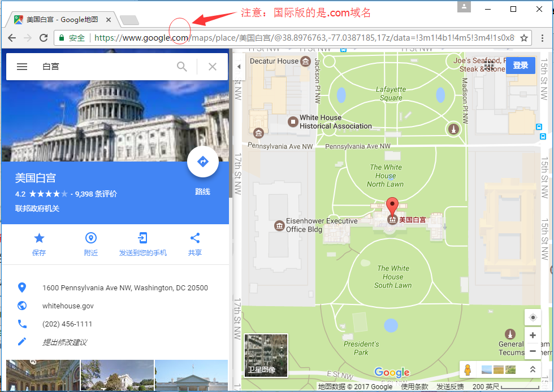Click the address 1600 Pennsylvania Ave NW

[125, 288]
